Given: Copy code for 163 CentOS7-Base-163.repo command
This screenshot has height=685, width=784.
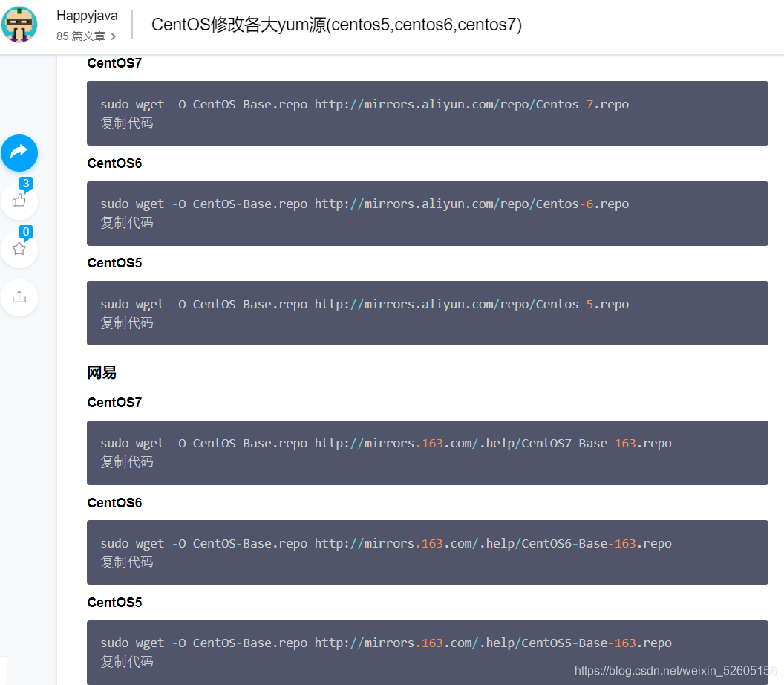Looking at the screenshot, I should point(127,462).
